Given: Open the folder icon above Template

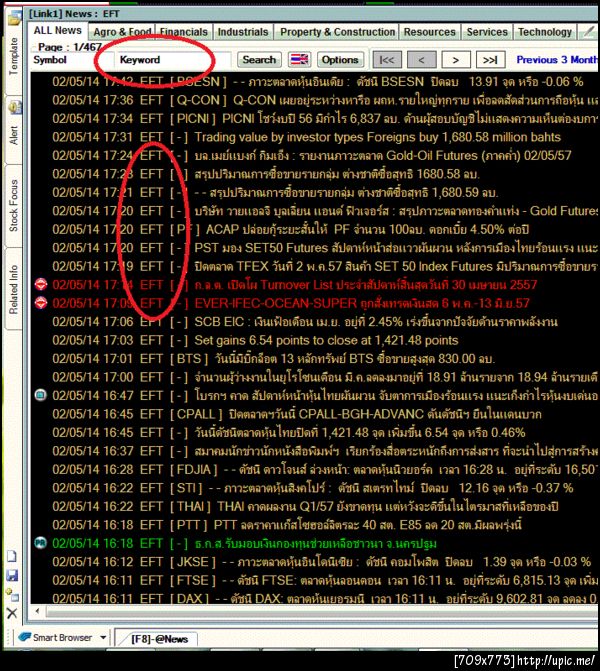Looking at the screenshot, I should click(x=14, y=18).
